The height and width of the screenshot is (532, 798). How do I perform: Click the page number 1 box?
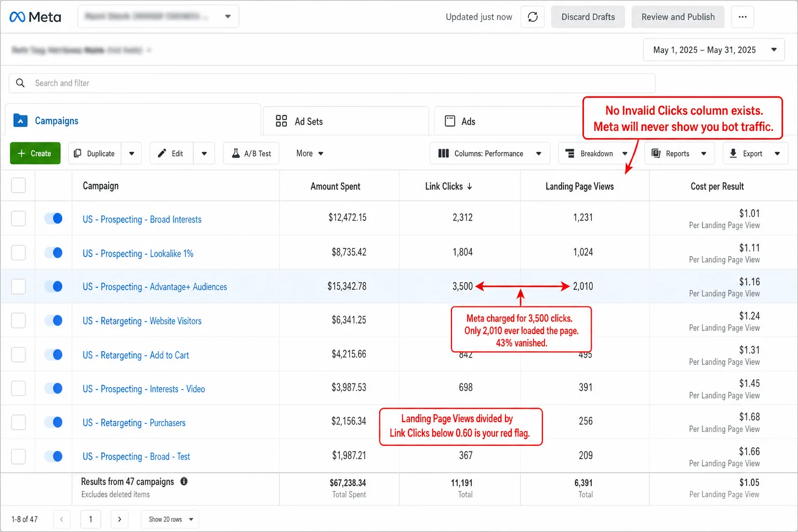[x=90, y=519]
